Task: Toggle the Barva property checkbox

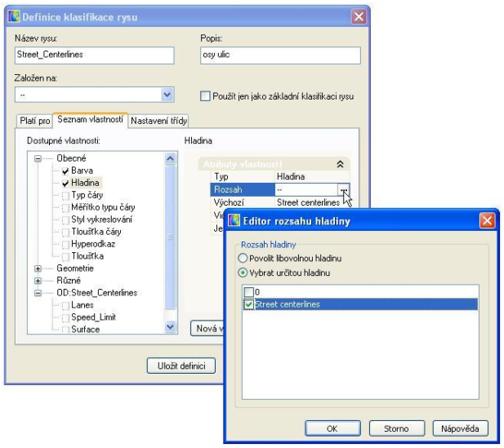Action: [x=65, y=171]
